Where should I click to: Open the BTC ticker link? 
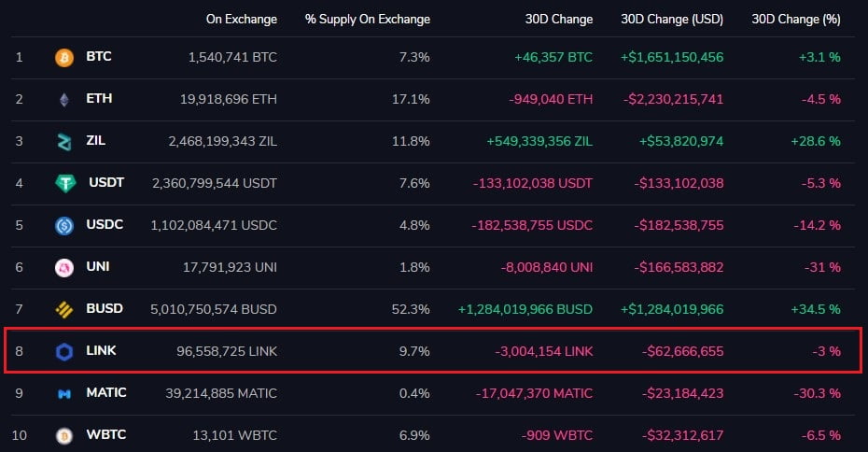[98, 57]
